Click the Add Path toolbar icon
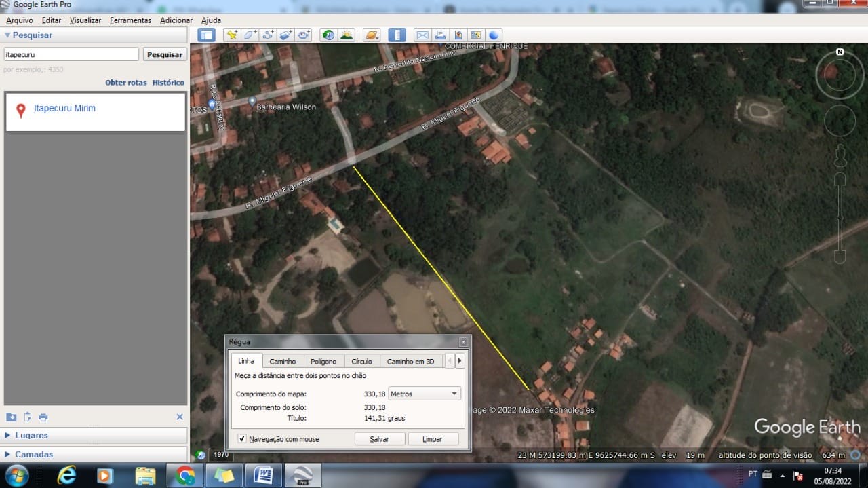Screen dimensions: 868x488 point(268,35)
